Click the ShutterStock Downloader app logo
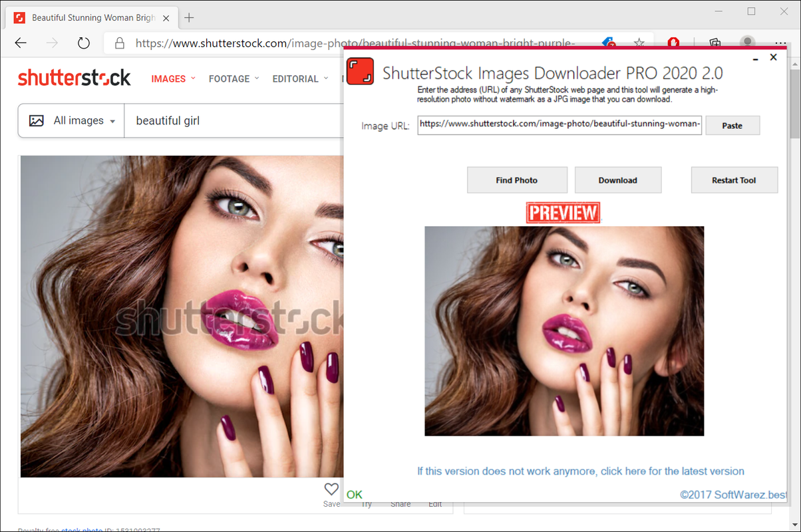The width and height of the screenshot is (801, 532). coord(360,72)
